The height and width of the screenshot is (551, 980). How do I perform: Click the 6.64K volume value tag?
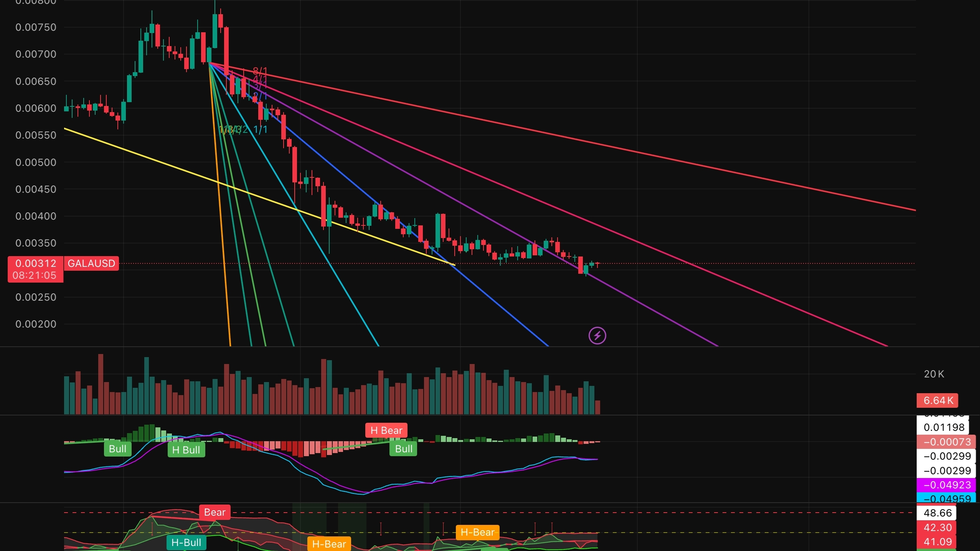click(x=937, y=400)
